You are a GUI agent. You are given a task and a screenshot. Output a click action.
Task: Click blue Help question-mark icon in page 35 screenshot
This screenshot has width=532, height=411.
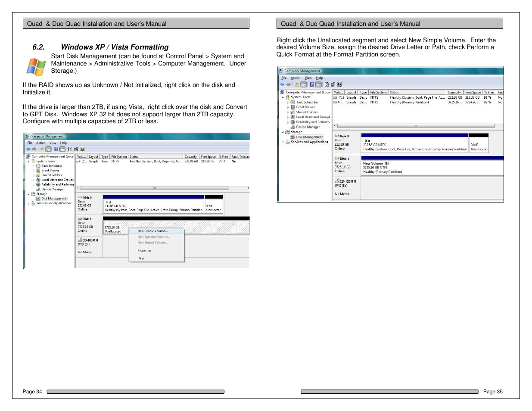point(312,84)
